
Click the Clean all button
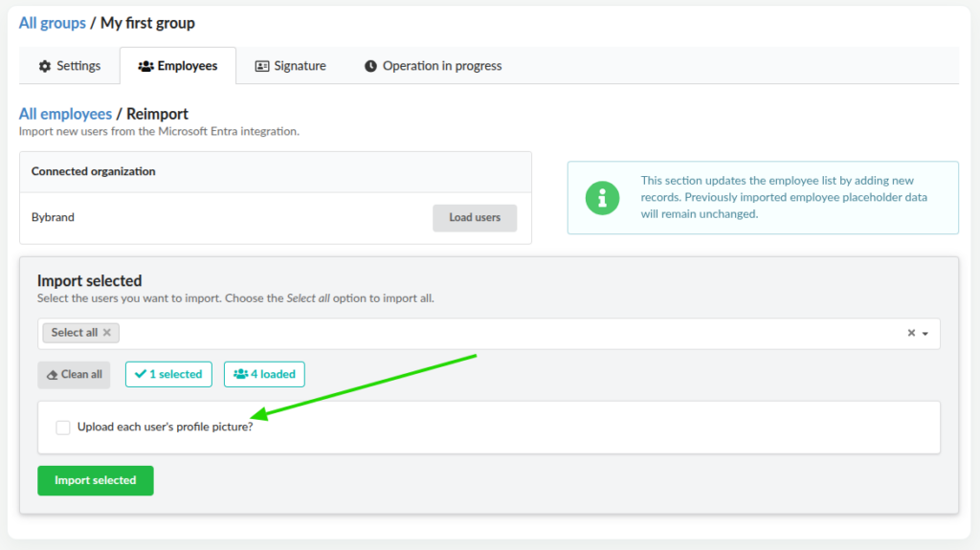pos(74,374)
